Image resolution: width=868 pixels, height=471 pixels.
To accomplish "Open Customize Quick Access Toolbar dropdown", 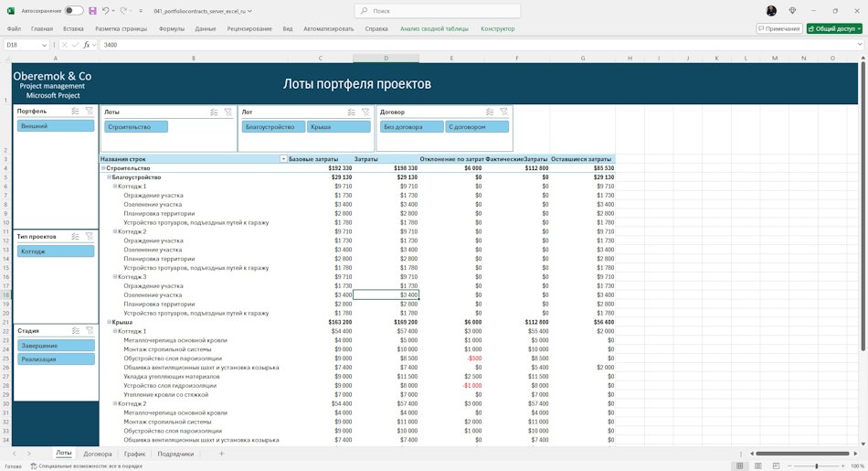I will tap(141, 11).
